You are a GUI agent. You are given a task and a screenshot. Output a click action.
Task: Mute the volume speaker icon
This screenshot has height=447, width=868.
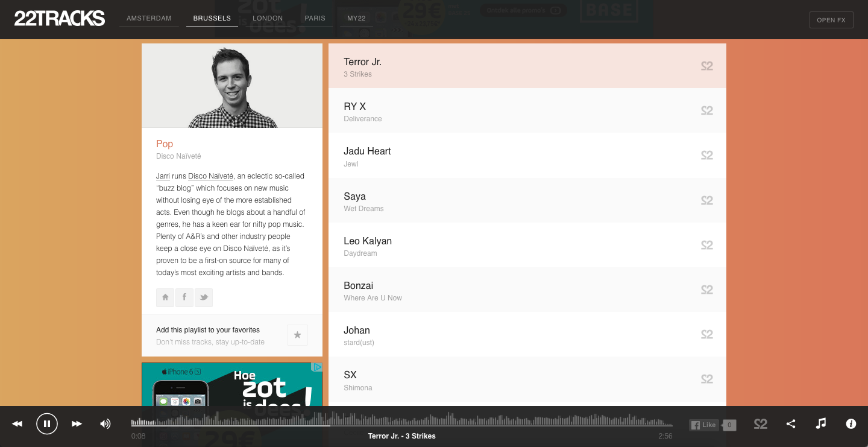pyautogui.click(x=105, y=424)
